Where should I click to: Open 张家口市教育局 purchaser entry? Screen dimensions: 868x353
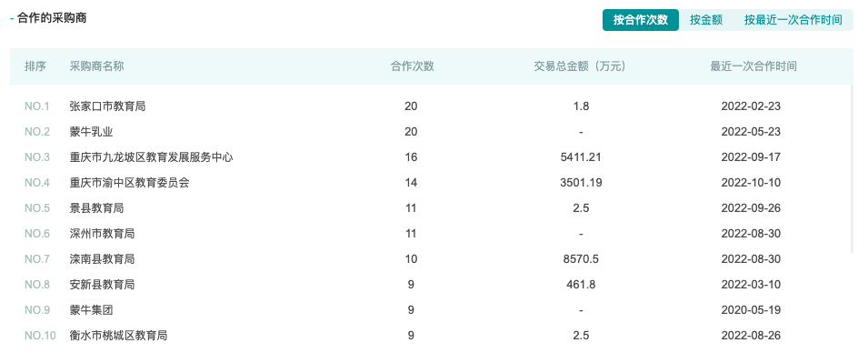coord(107,106)
